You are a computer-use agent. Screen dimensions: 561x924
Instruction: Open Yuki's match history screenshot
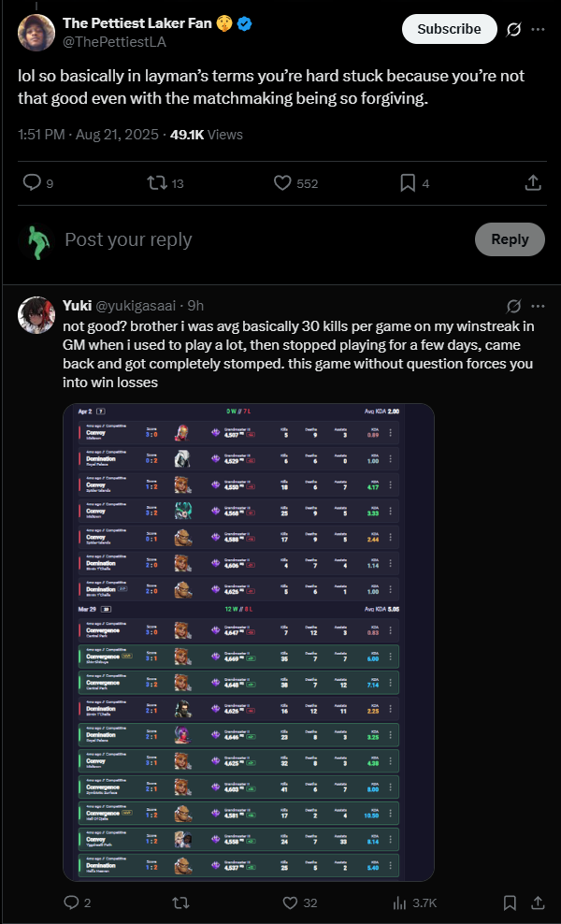(x=248, y=642)
